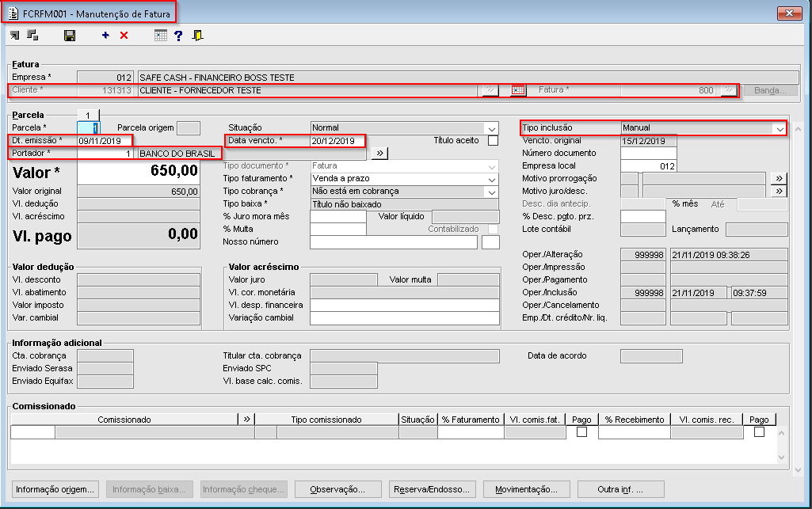Image resolution: width=812 pixels, height=509 pixels.
Task: Click the % Faturamento cell in grid
Action: pyautogui.click(x=471, y=432)
